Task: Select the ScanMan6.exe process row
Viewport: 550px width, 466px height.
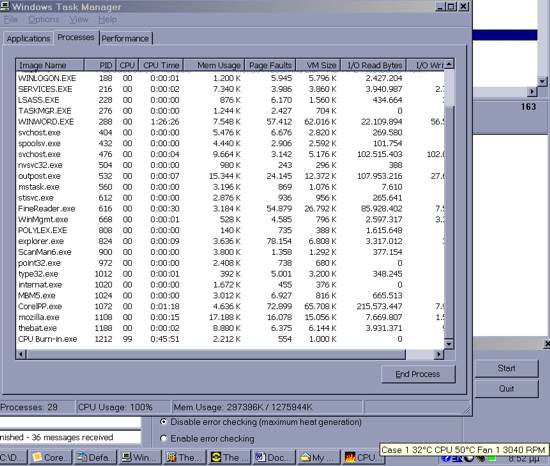Action: pyautogui.click(x=230, y=252)
